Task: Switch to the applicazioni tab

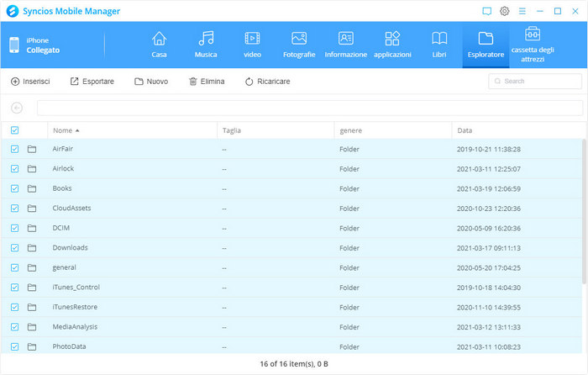Action: 392,45
